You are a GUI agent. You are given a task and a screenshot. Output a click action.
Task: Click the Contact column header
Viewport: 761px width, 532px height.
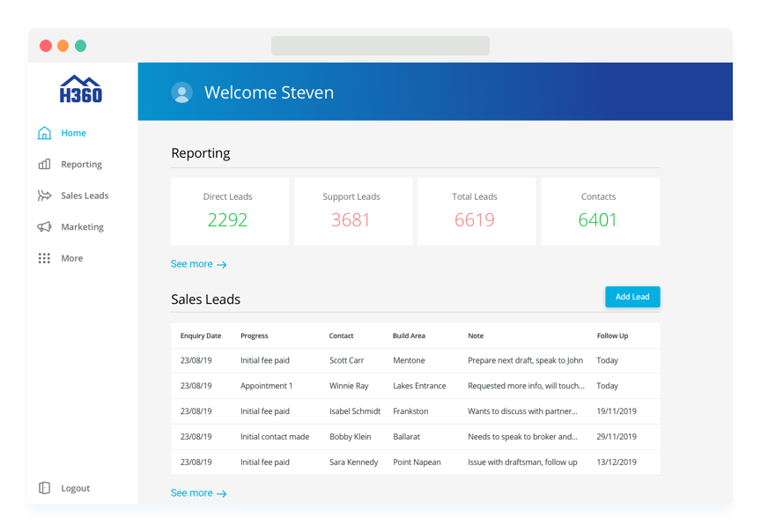[x=341, y=336]
